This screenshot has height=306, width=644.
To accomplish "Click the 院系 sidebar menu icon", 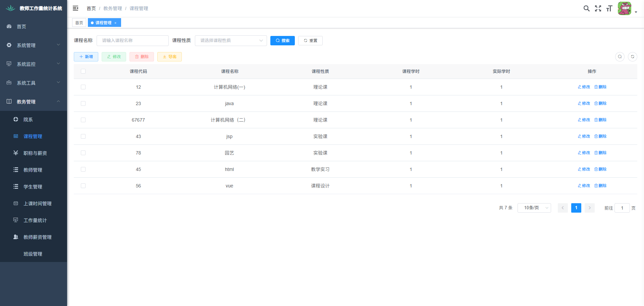I will tap(15, 119).
